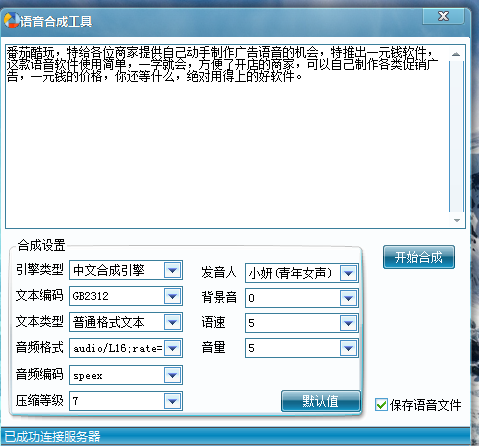Screen dimensions: 479x446
Task: Expand the 压缩等级 dropdown
Action: 173,401
